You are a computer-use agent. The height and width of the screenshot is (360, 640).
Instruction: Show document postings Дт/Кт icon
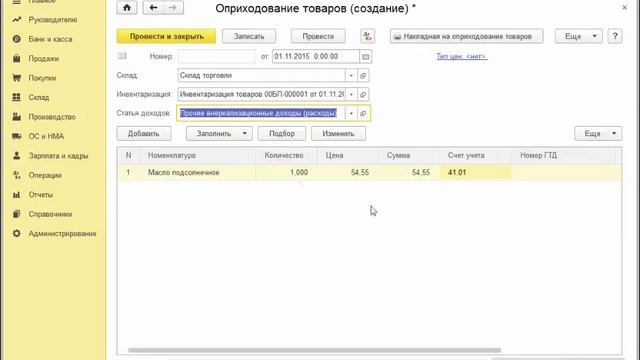[367, 36]
